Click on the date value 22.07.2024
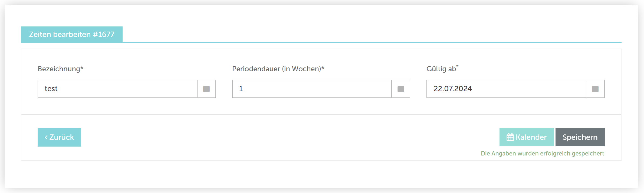 453,89
